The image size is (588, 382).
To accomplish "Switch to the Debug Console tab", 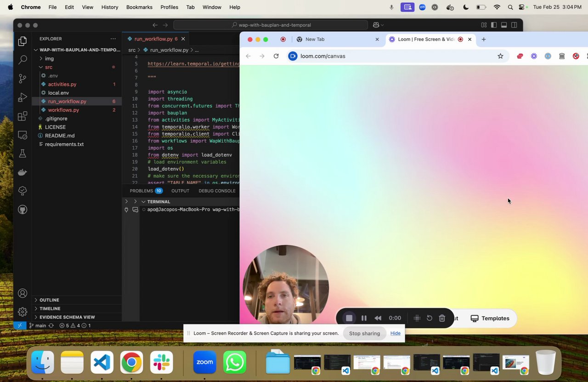I will 217,191.
